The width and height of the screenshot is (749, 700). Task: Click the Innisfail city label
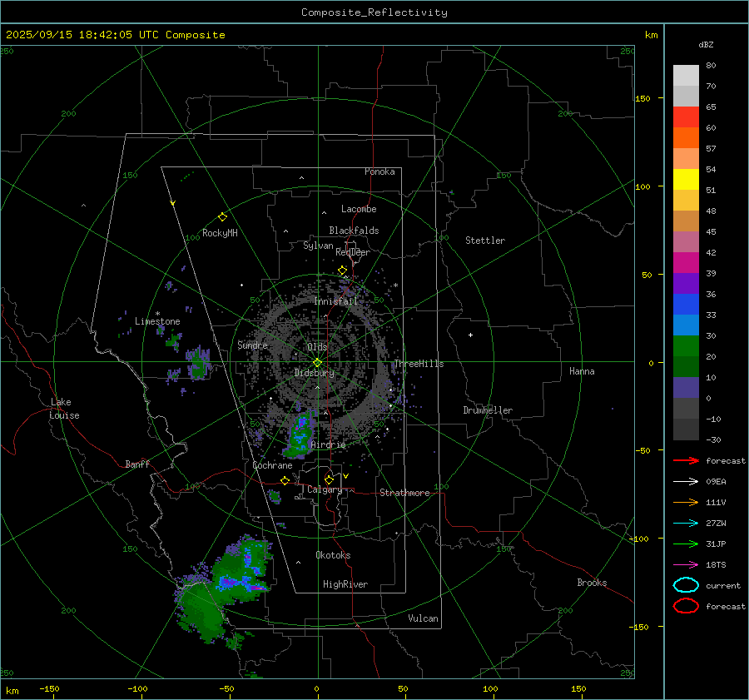pos(335,301)
